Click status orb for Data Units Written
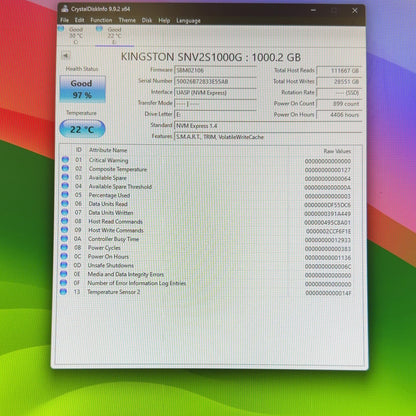 65,212
